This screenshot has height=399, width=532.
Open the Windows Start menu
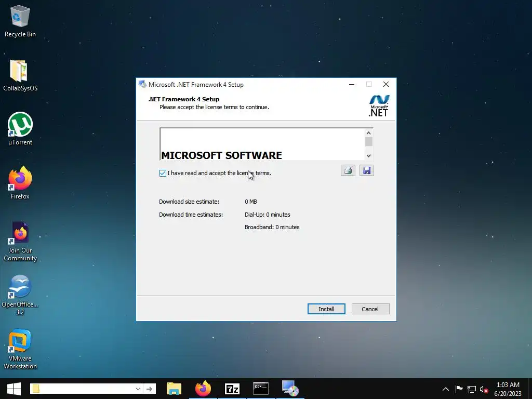click(14, 389)
